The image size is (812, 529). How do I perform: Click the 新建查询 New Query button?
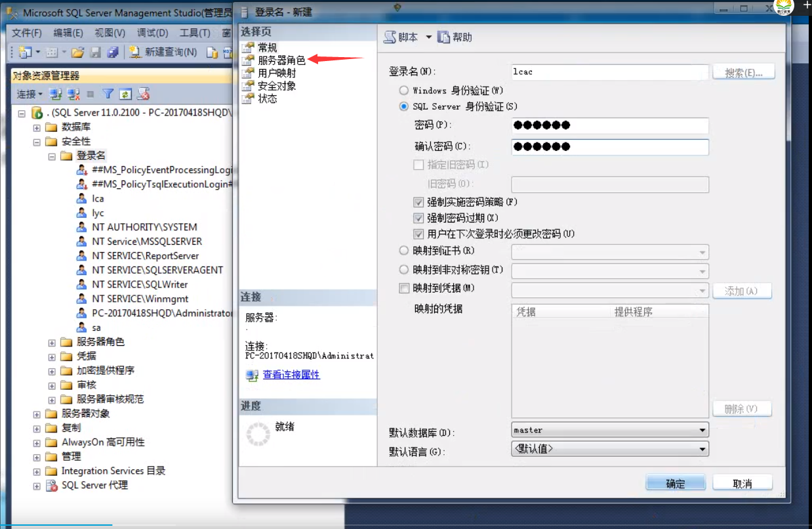(x=163, y=52)
